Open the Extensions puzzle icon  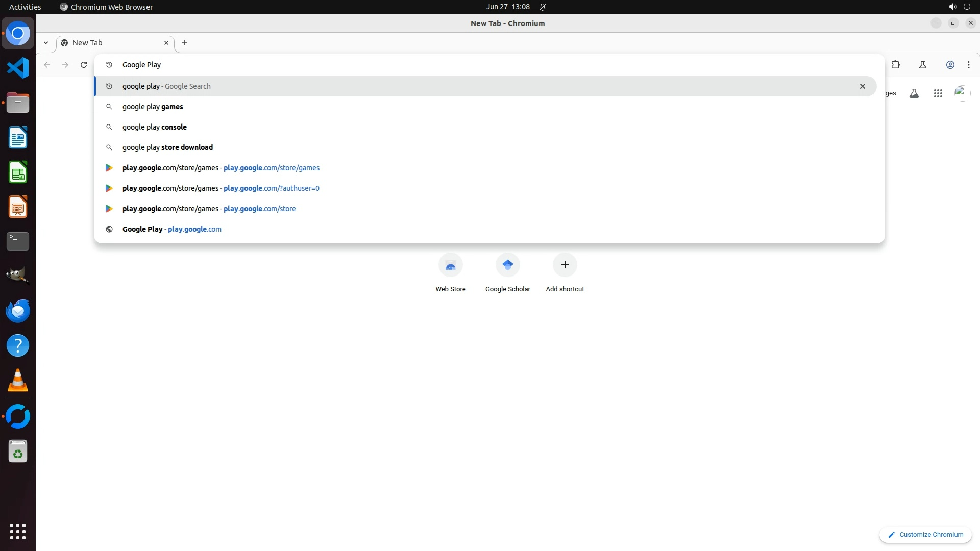[x=895, y=65]
